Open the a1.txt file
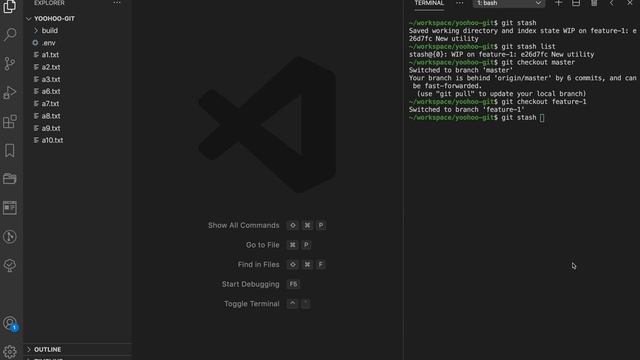Screen dimensions: 640x360 click(50, 55)
